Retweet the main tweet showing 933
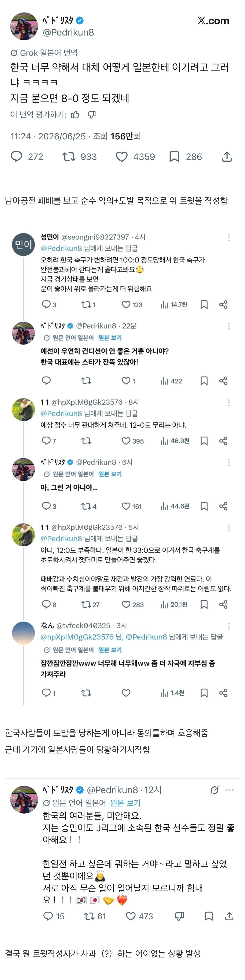The height and width of the screenshot is (980, 245). (x=69, y=157)
